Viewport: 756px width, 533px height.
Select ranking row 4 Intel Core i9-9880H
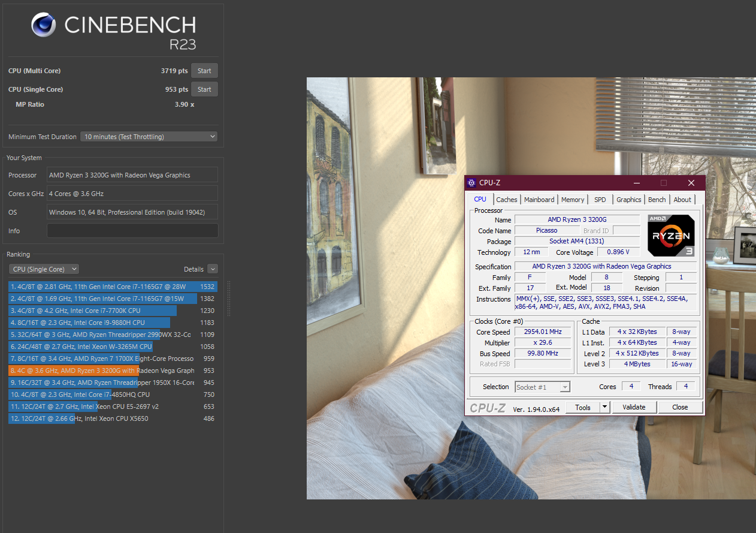(x=113, y=323)
